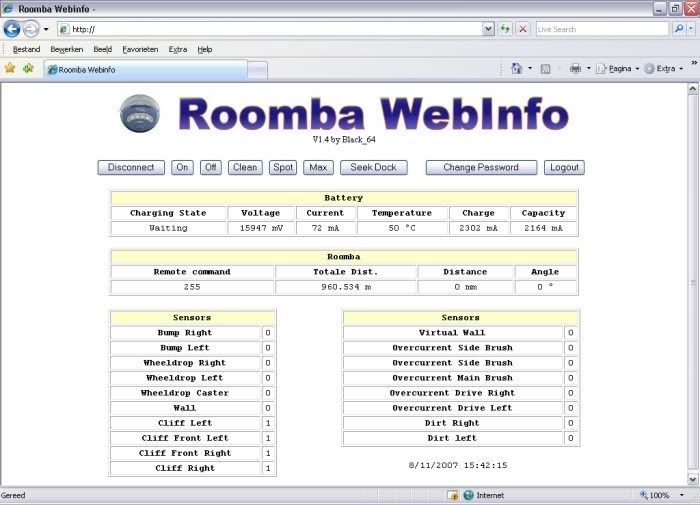Click the Home page icon
This screenshot has height=505, width=700.
(517, 68)
